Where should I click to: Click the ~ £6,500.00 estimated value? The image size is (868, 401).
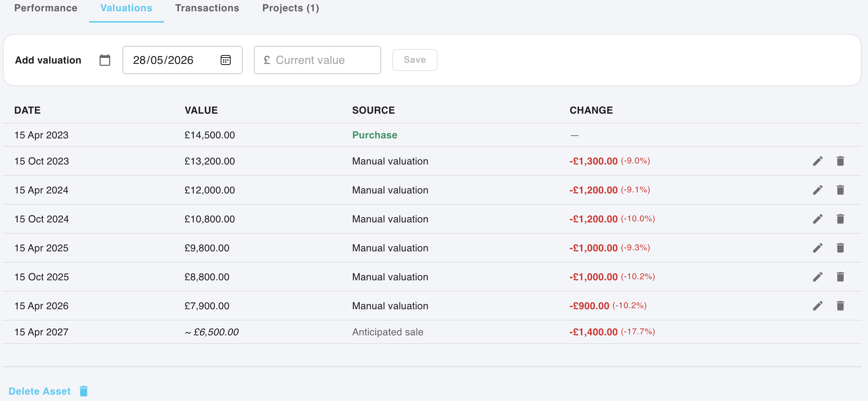point(212,332)
